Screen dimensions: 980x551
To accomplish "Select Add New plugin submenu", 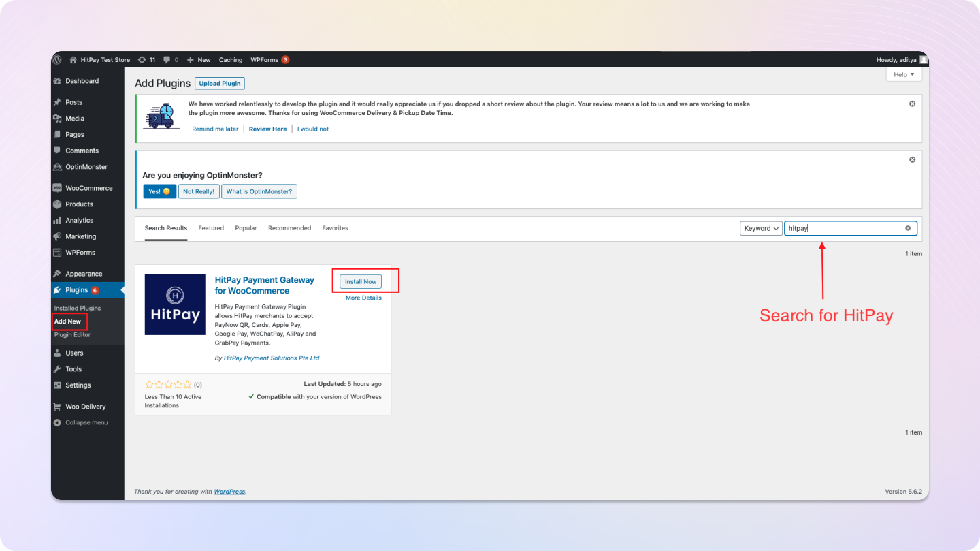I will (68, 321).
